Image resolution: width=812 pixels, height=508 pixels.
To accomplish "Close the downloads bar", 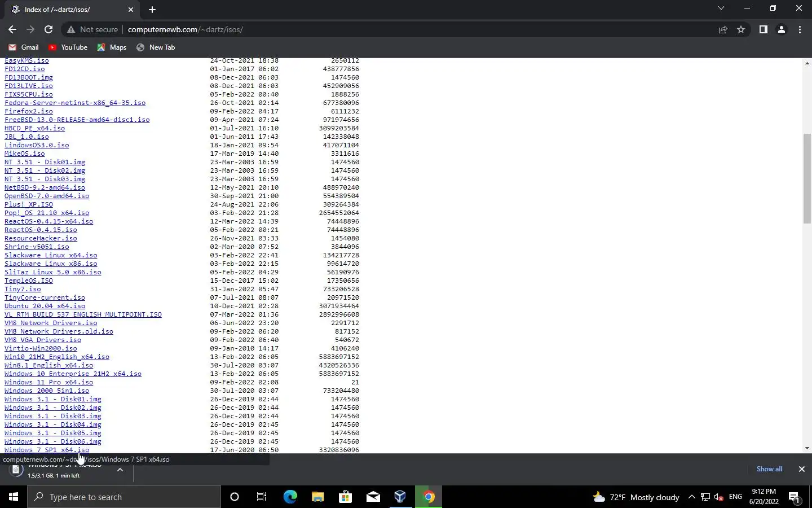I will point(801,469).
